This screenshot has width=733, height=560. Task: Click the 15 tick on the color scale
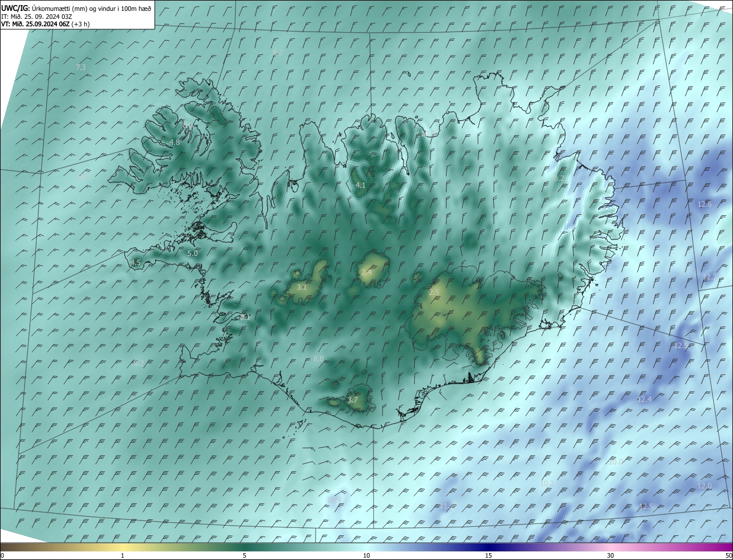tap(488, 556)
